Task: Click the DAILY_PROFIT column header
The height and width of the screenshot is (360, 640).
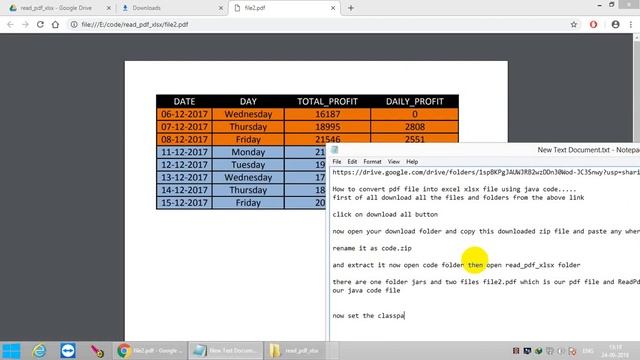Action: tap(415, 102)
